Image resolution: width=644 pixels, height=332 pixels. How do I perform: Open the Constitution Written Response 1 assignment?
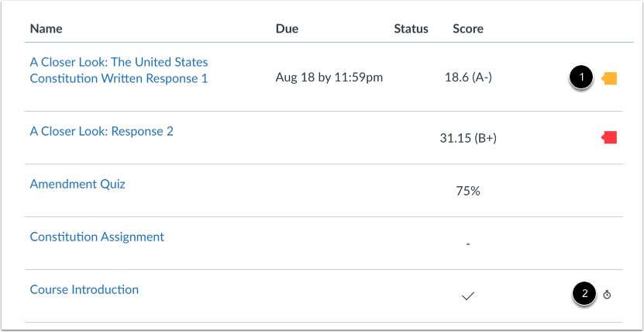[119, 71]
